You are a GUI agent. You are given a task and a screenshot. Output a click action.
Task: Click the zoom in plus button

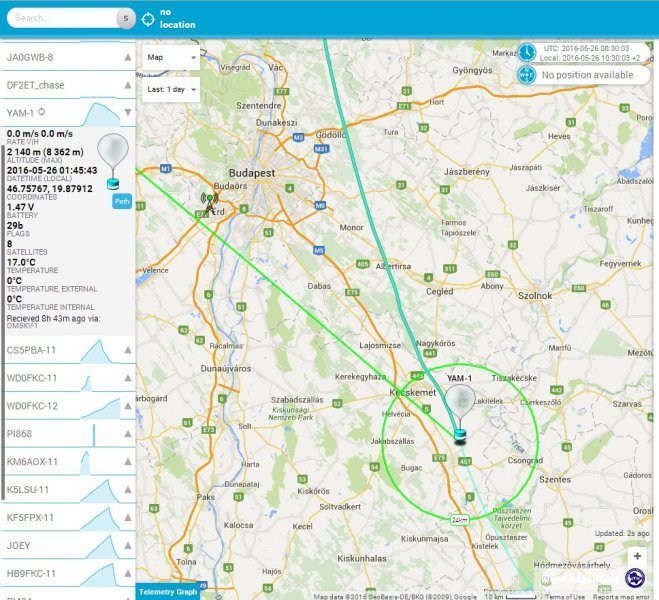pyautogui.click(x=637, y=556)
